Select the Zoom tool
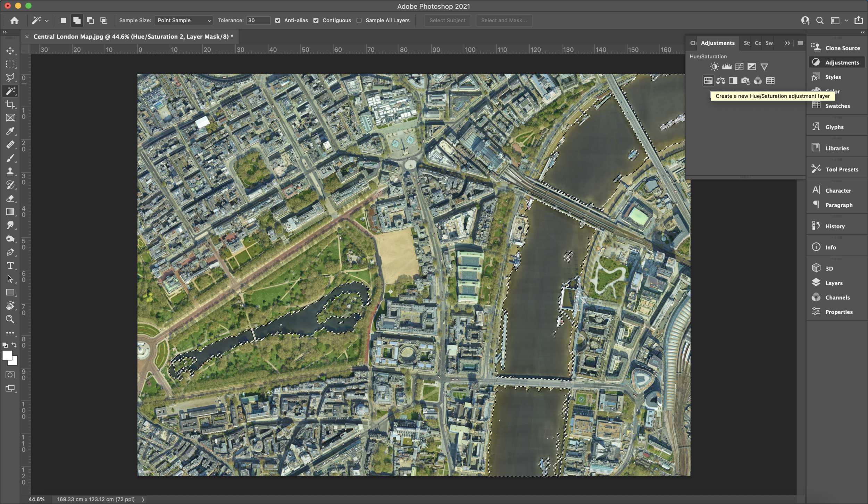Image resolution: width=868 pixels, height=504 pixels. (x=10, y=319)
